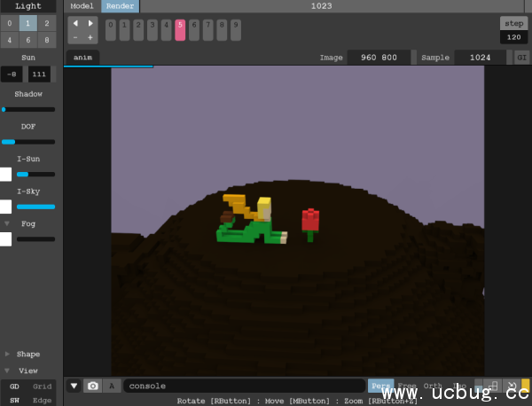Take a snapshot with camera icon
Screen dimensions: 532x406
[x=92, y=386]
